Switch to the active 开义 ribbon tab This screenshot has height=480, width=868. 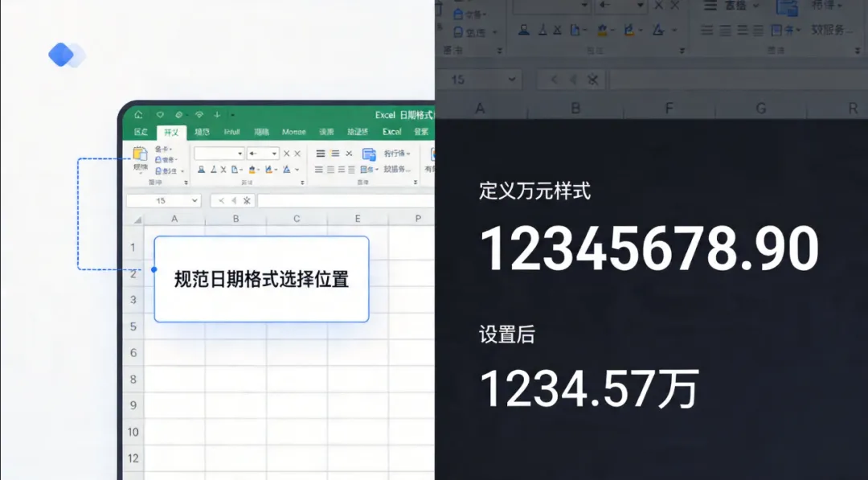click(x=171, y=132)
